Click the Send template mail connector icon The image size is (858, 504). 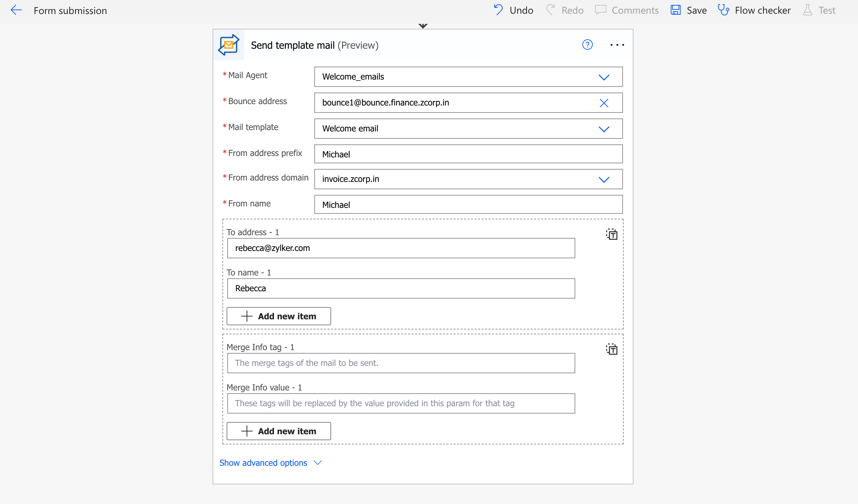(x=229, y=45)
